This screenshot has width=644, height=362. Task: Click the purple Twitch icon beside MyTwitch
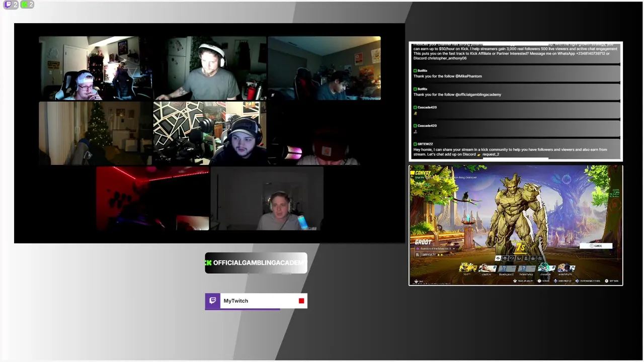213,301
